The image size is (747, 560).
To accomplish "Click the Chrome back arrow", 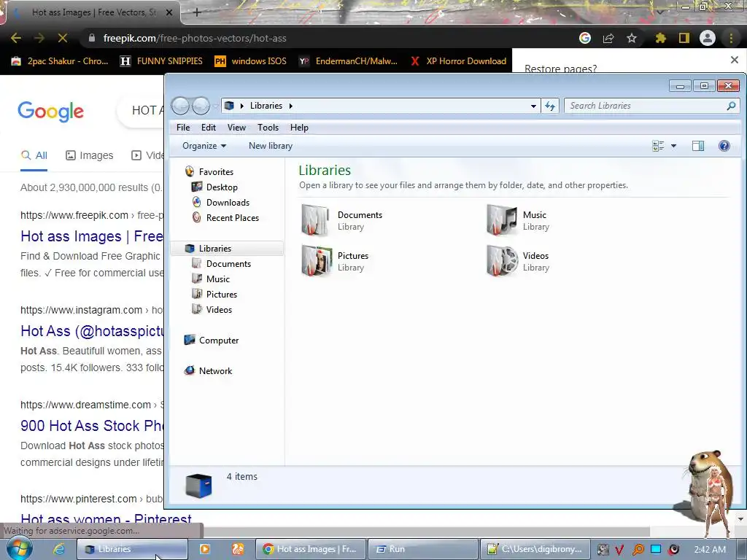I will pyautogui.click(x=16, y=38).
